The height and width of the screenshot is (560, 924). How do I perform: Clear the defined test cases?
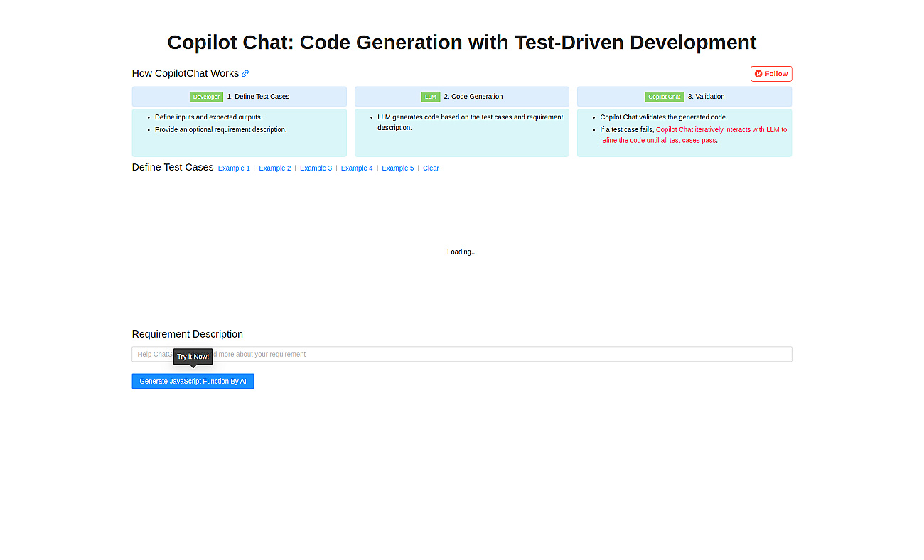pyautogui.click(x=431, y=168)
